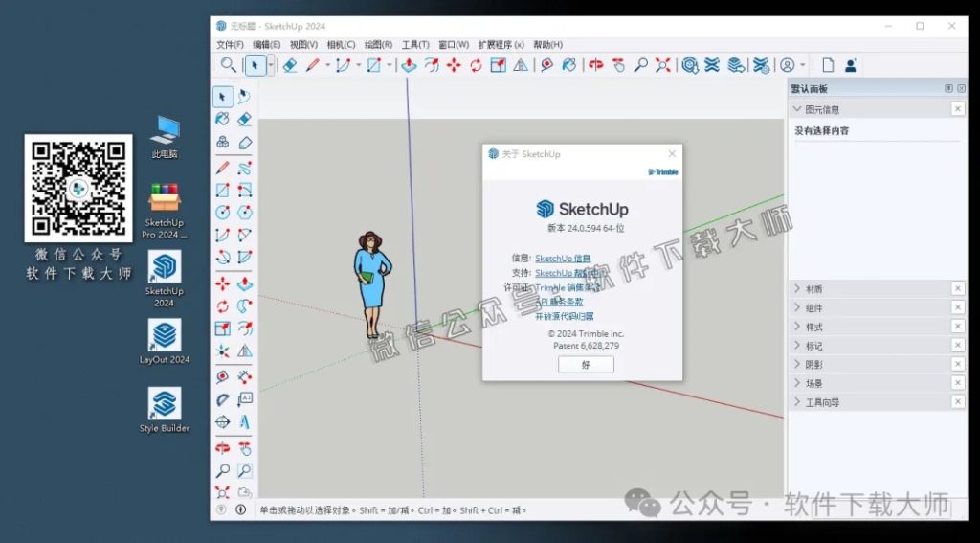
Task: Expand the 场景 panel
Action: [x=797, y=382]
